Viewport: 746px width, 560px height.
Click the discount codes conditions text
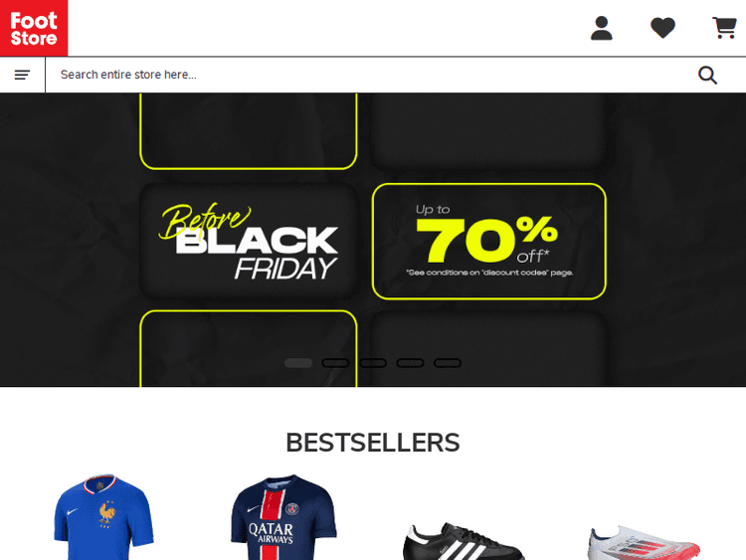coord(489,273)
